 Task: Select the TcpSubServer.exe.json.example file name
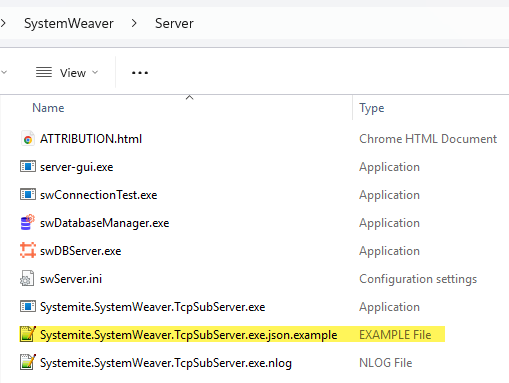(189, 335)
